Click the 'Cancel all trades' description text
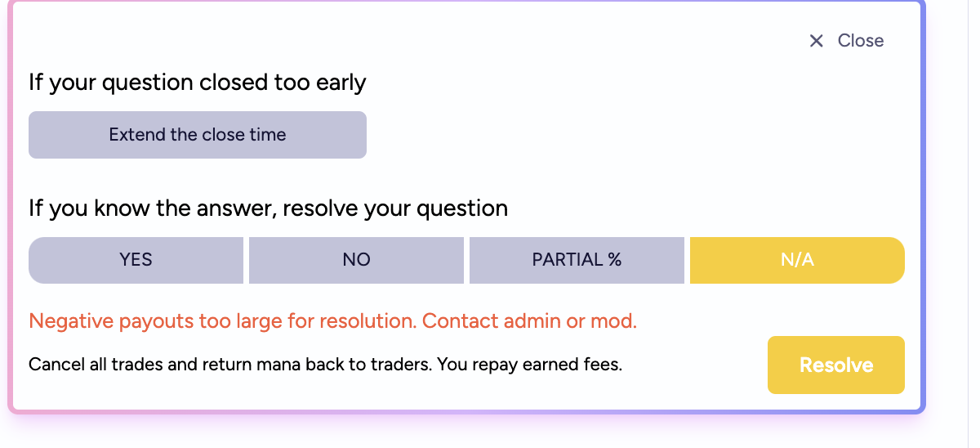This screenshot has height=448, width=980. coord(325,365)
